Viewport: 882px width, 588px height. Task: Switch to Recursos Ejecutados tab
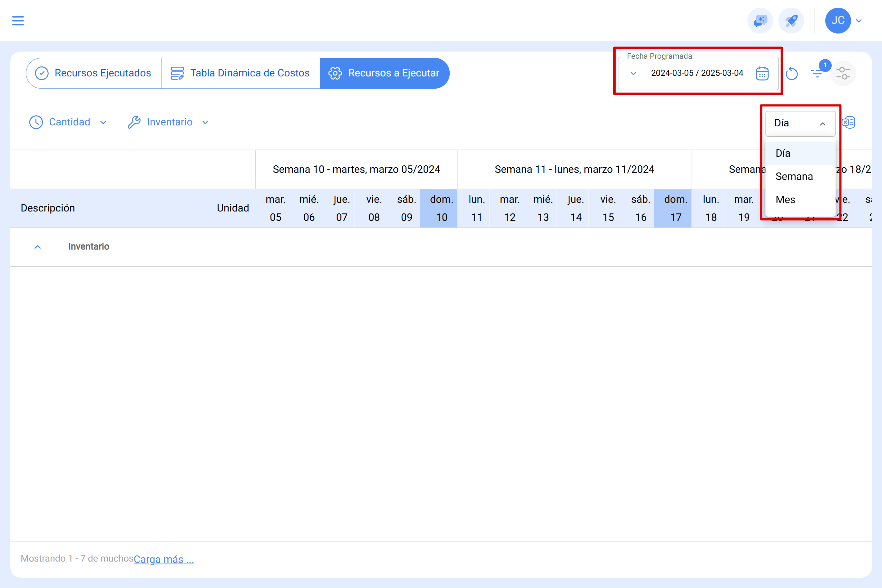coord(94,73)
